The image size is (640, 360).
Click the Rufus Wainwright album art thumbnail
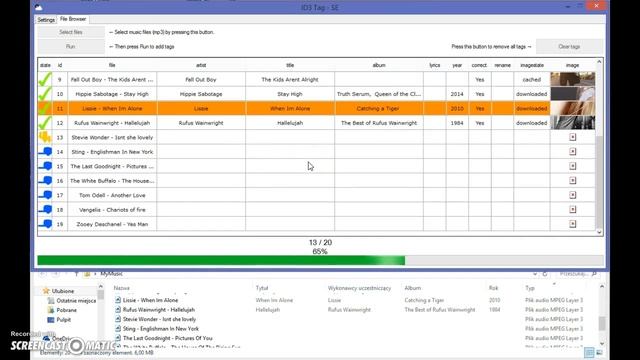click(x=573, y=123)
